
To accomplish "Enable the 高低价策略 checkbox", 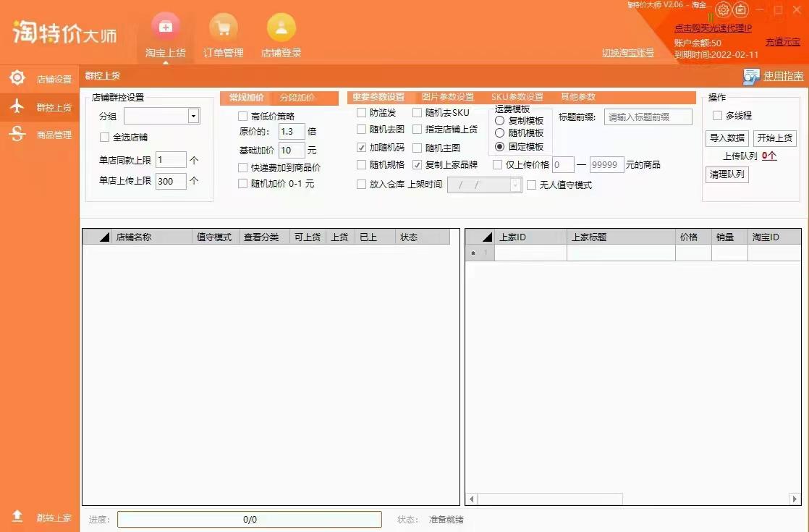I will tap(242, 116).
